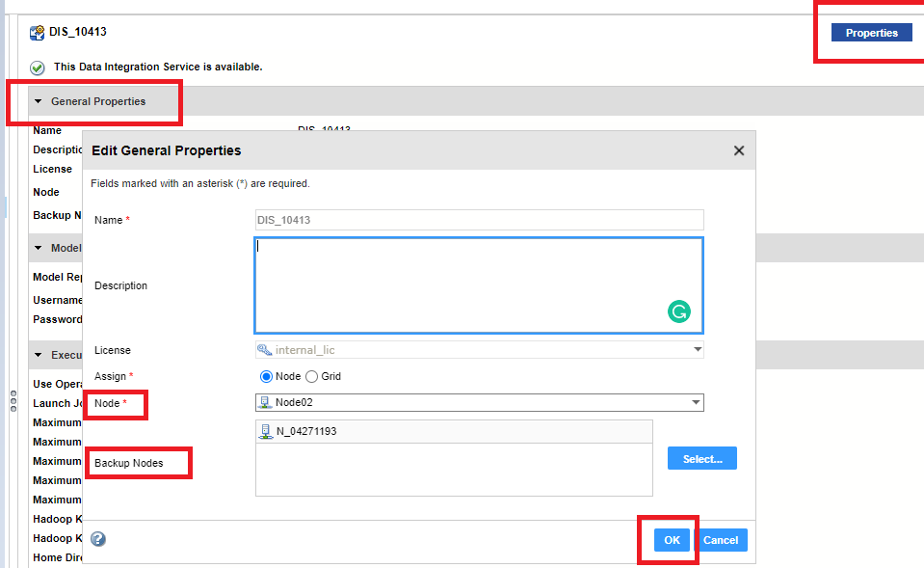
Task: Click the Edit General Properties title
Action: click(166, 151)
